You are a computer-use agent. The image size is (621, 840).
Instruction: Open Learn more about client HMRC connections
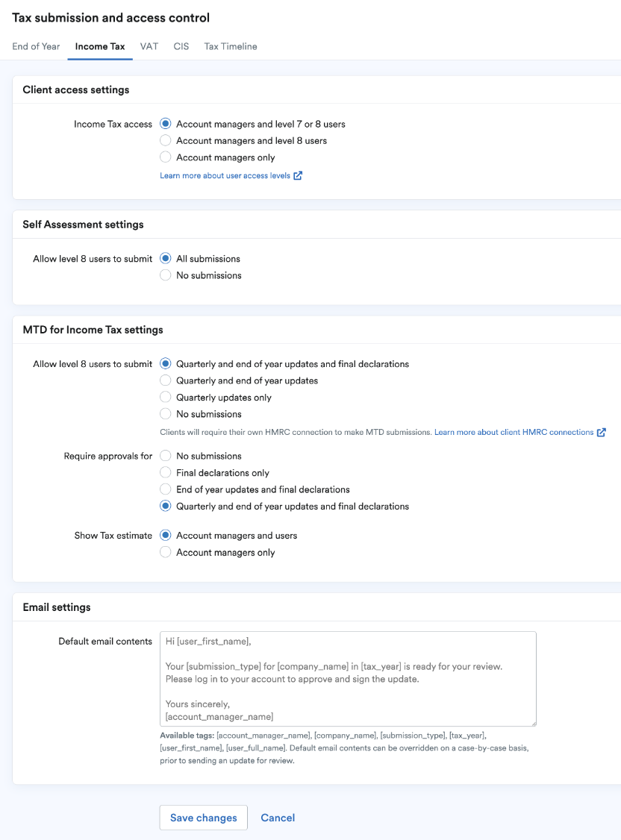click(514, 433)
